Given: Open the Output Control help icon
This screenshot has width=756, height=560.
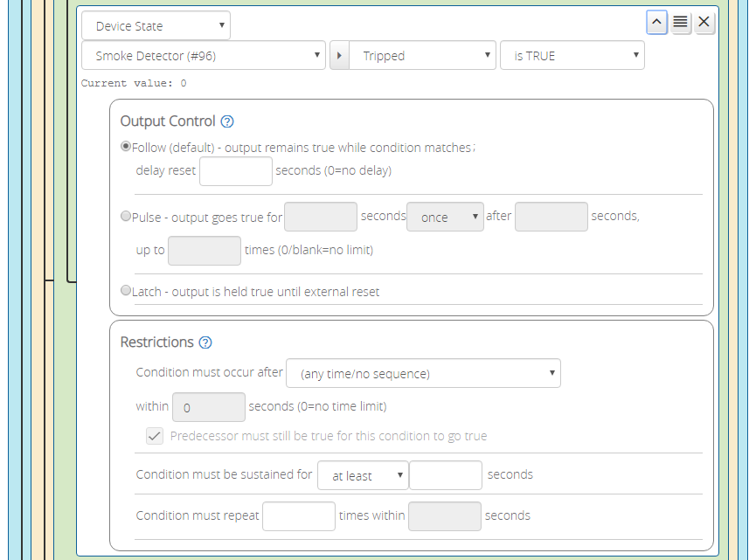Looking at the screenshot, I should [x=227, y=121].
